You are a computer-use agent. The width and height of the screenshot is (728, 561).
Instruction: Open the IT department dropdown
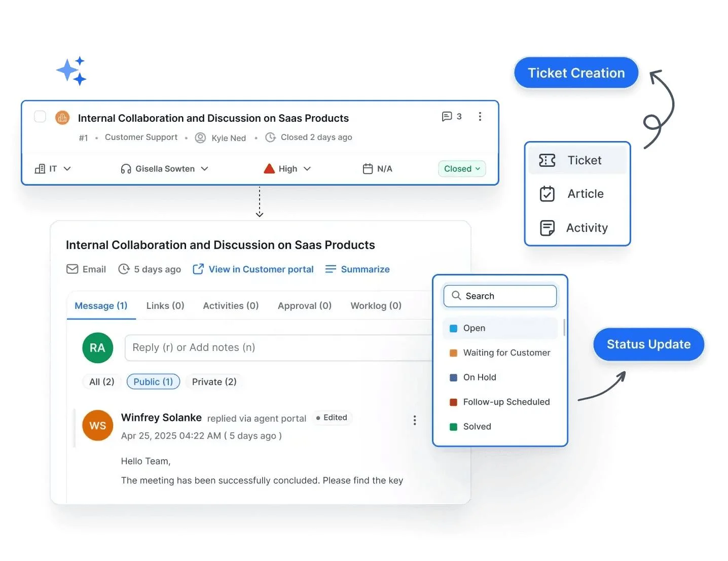(53, 168)
